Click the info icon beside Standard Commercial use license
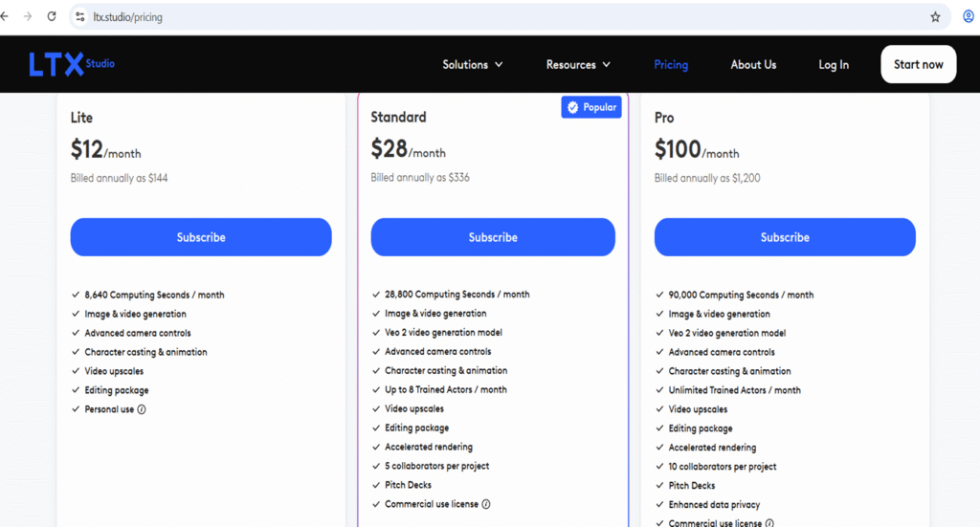The width and height of the screenshot is (980, 527). [x=486, y=504]
